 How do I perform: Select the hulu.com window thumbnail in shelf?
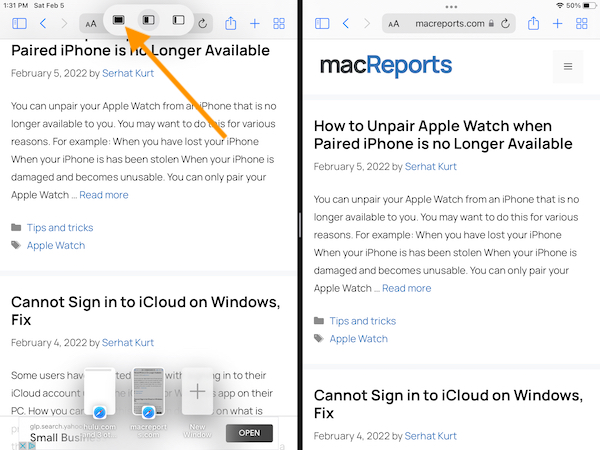point(99,392)
